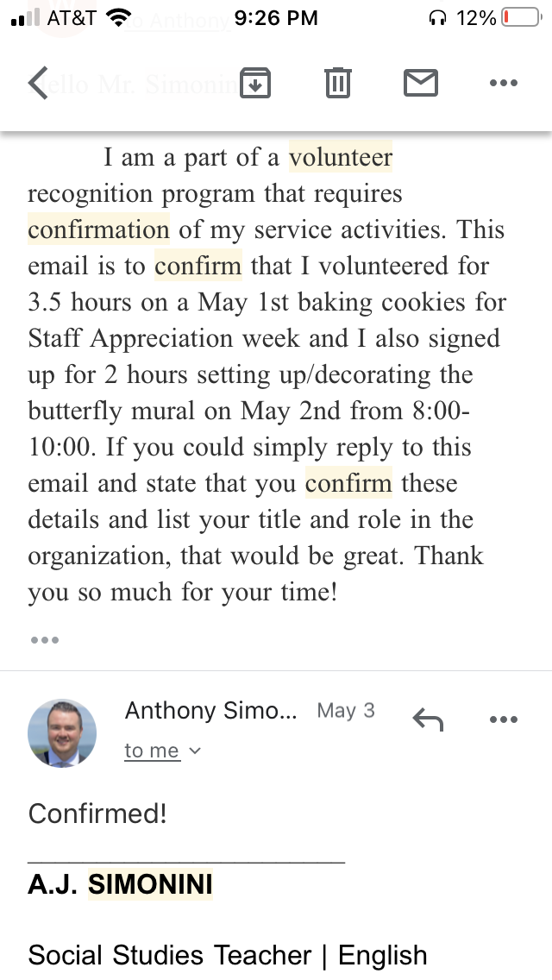Mark the email unread via the envelope icon
Screen dimensions: 552x980
[420, 83]
